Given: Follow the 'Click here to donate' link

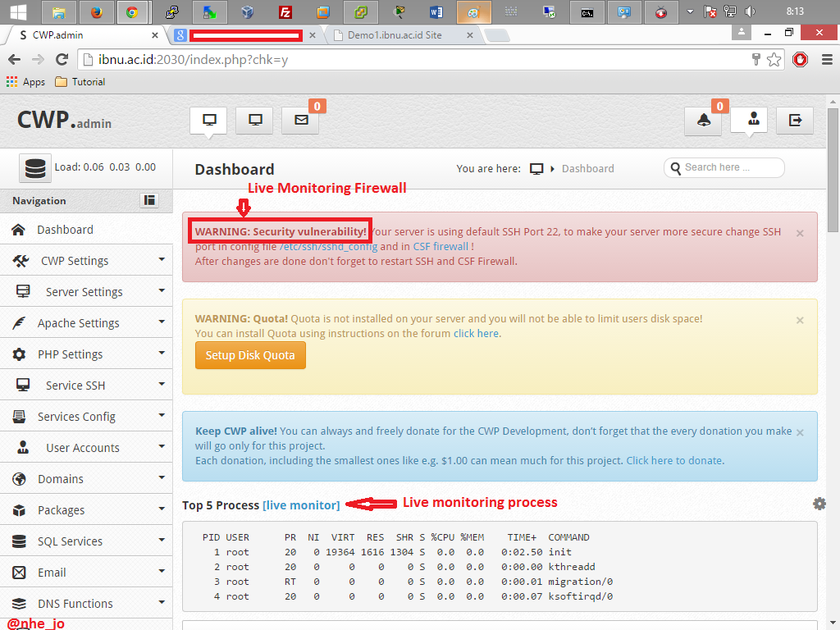Looking at the screenshot, I should 674,461.
